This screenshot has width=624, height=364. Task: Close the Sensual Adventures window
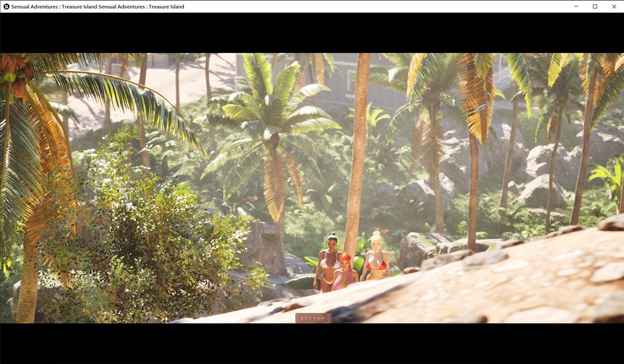[x=614, y=7]
